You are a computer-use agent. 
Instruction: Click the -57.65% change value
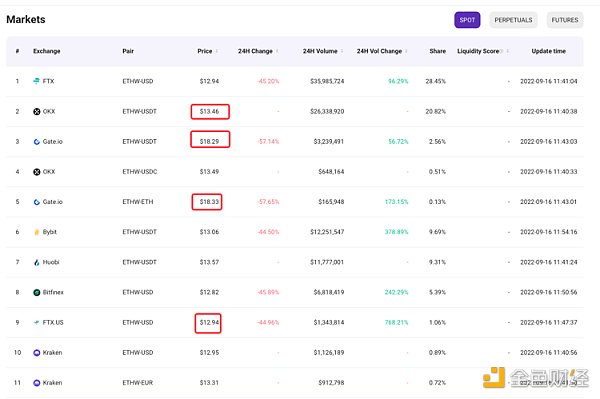tap(268, 202)
